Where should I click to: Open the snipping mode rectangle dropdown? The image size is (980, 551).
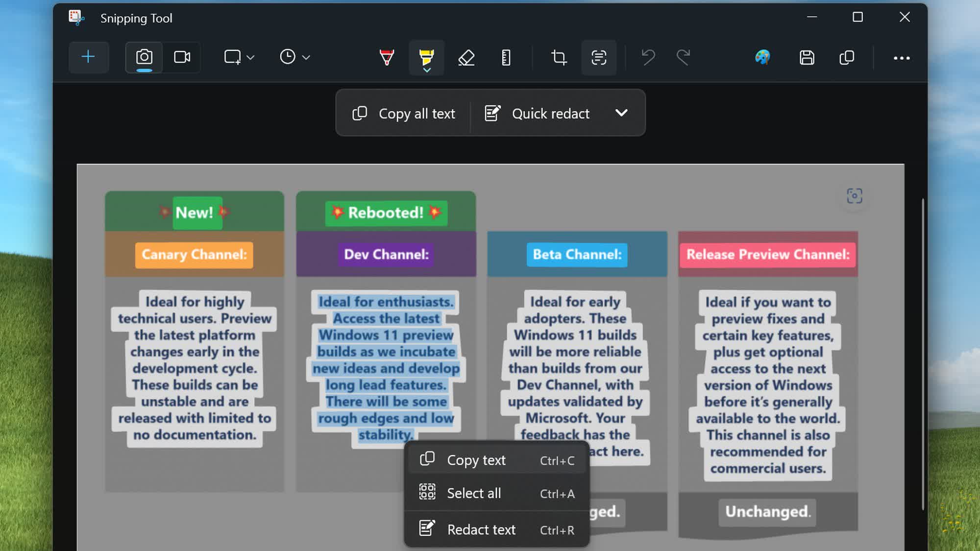pos(239,57)
